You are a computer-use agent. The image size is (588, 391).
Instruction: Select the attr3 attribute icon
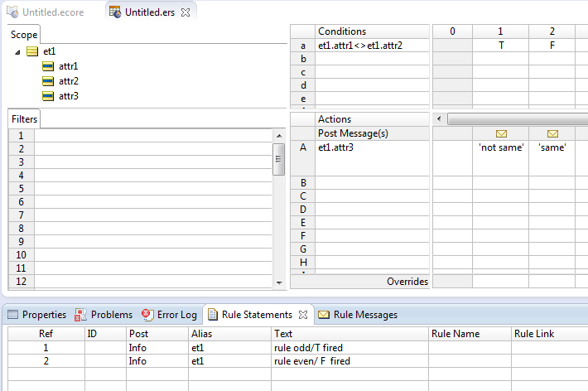pyautogui.click(x=48, y=96)
